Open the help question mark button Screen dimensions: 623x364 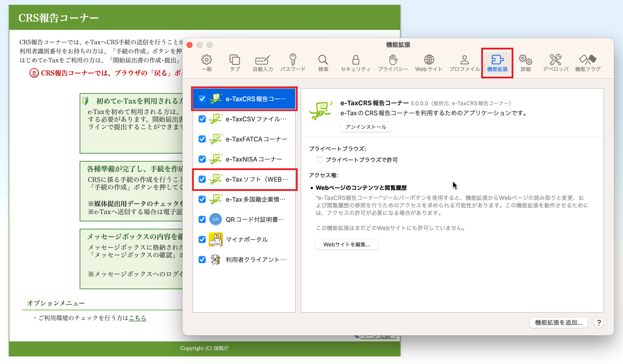click(599, 323)
